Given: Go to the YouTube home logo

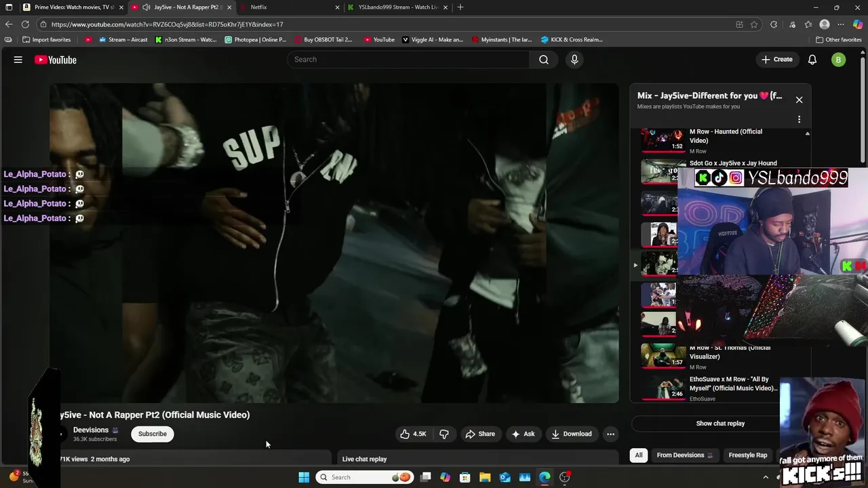Looking at the screenshot, I should point(56,60).
